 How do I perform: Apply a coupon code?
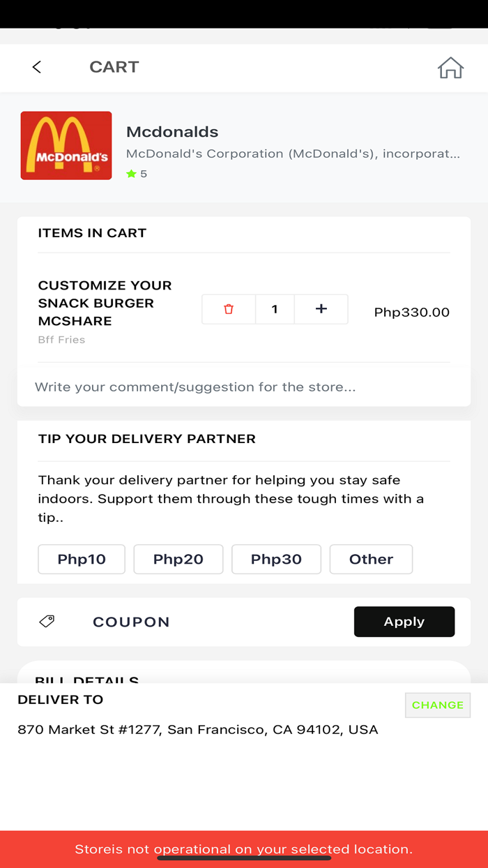404,621
